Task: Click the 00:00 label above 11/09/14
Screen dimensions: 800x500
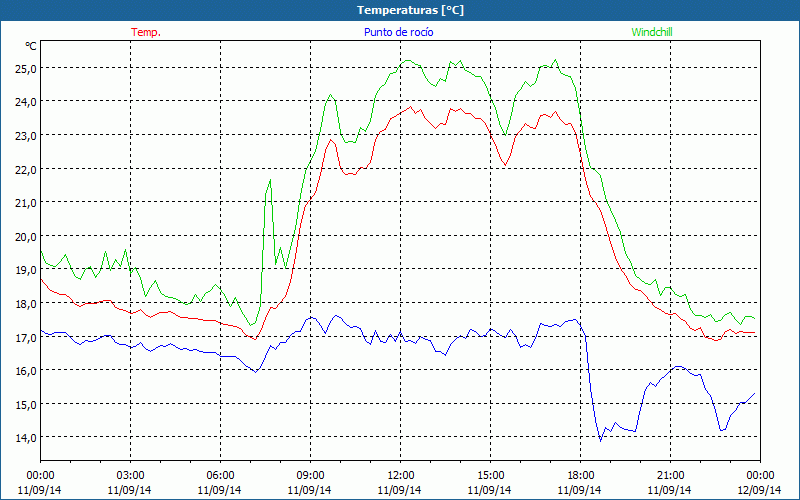Action: coord(40,476)
